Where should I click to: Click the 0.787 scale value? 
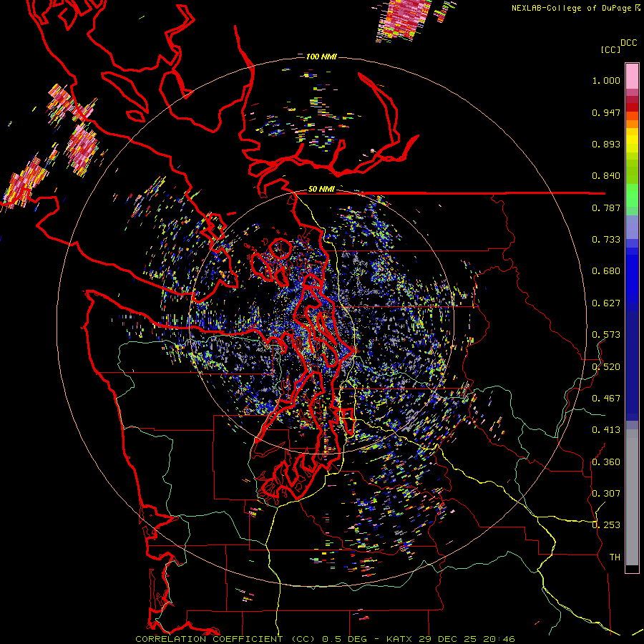pyautogui.click(x=606, y=208)
